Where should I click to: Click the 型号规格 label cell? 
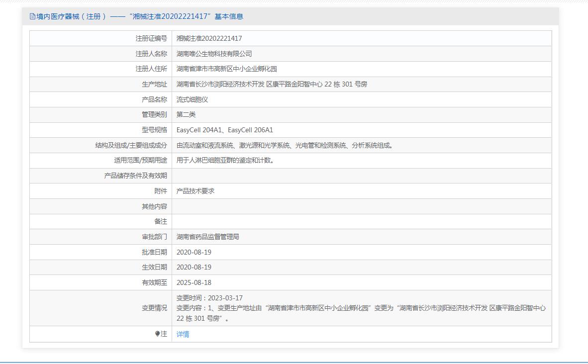click(x=101, y=130)
